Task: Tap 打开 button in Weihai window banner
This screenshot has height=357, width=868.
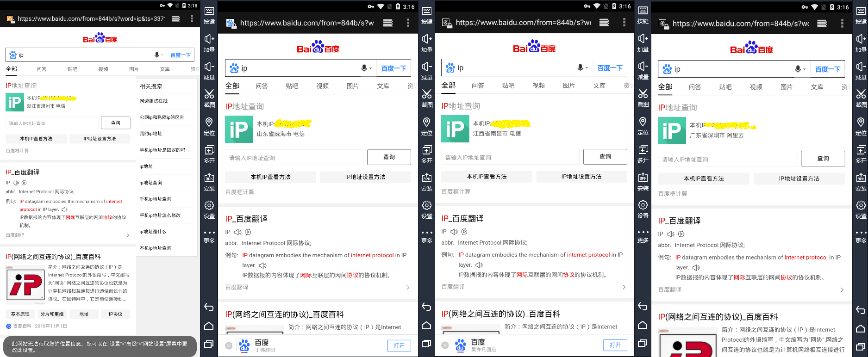Action: coord(399,345)
